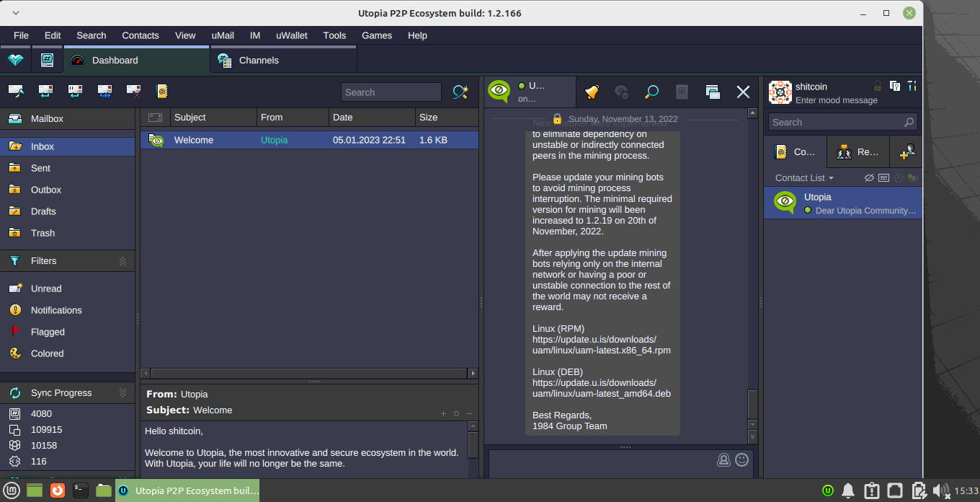Delete mail using the red X envelope icon
The height and width of the screenshot is (502, 980).
133,92
